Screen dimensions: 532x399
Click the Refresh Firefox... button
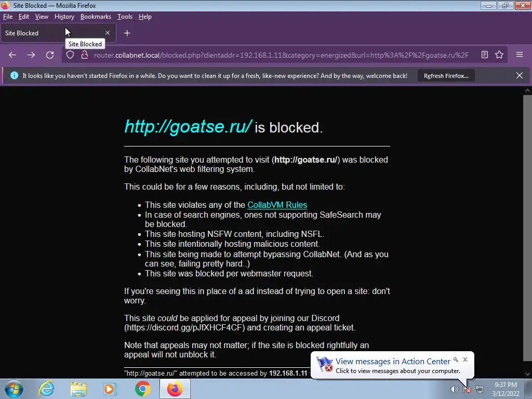point(446,76)
